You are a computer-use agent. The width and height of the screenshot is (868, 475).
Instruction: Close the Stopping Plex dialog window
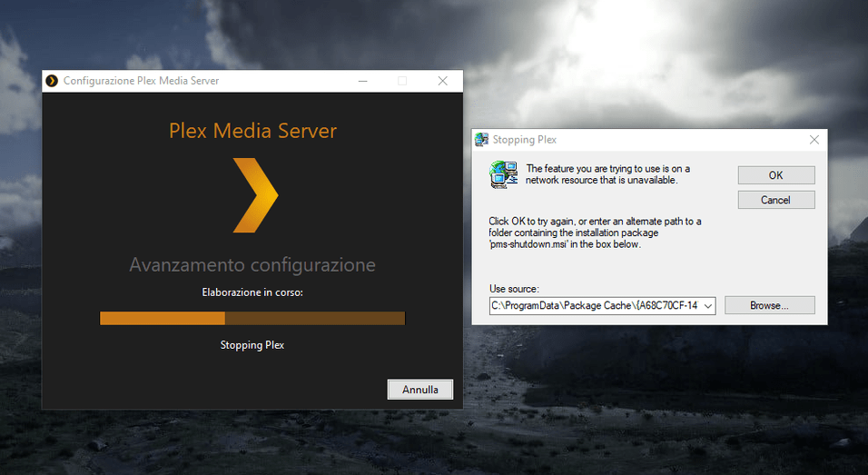(x=814, y=140)
